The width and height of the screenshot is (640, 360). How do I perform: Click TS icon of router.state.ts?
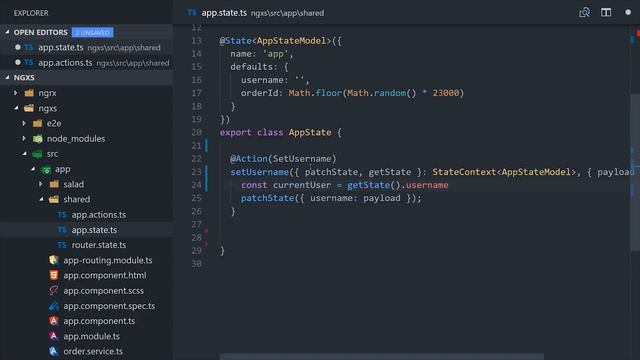click(x=62, y=245)
